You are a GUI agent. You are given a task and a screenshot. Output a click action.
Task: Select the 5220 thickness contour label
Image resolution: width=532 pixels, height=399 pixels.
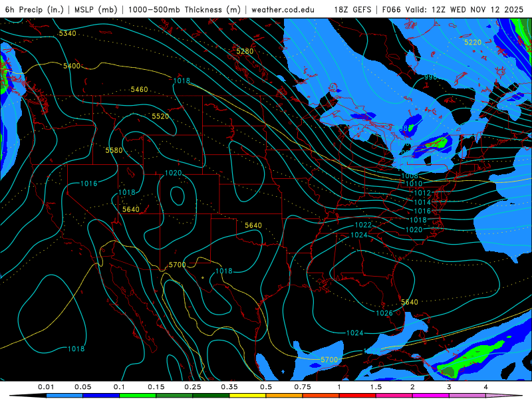pyautogui.click(x=473, y=42)
